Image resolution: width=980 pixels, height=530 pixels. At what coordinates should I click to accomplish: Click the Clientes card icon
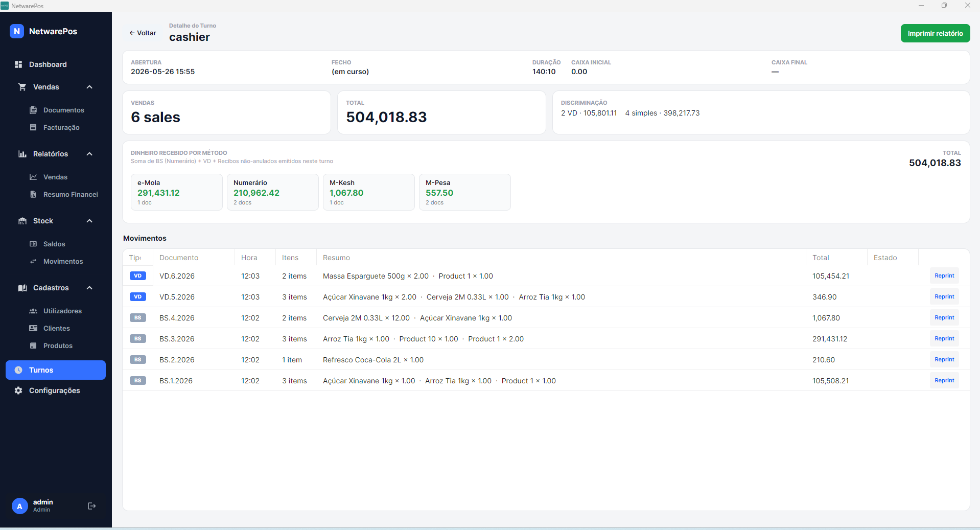point(33,328)
